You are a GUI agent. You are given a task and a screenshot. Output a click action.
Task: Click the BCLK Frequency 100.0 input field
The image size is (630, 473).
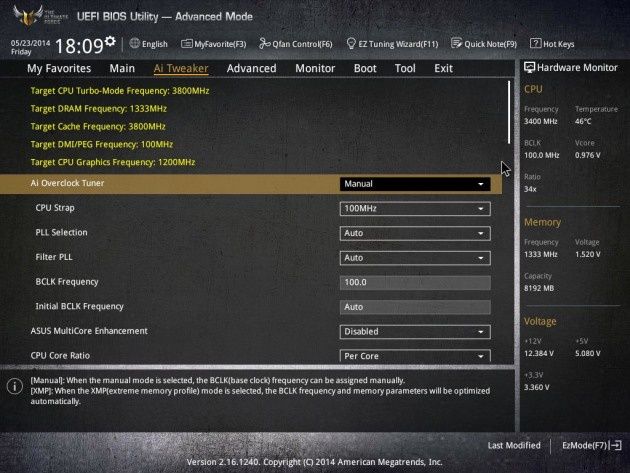click(x=415, y=283)
